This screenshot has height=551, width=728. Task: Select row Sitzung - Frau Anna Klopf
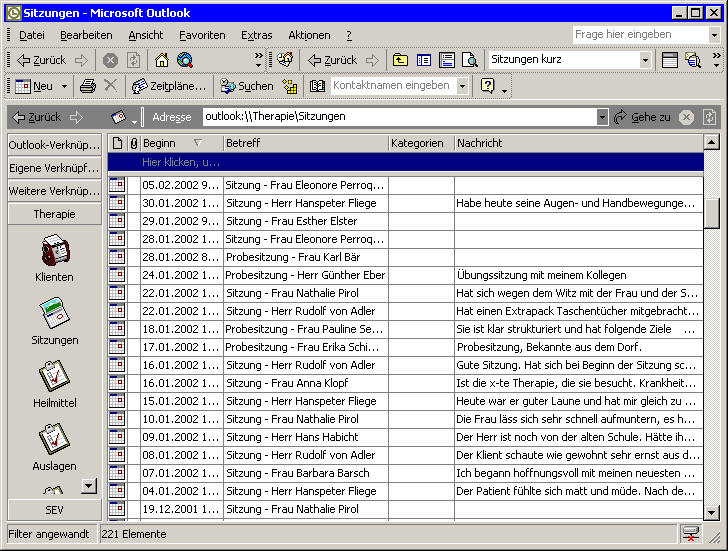pyautogui.click(x=406, y=383)
